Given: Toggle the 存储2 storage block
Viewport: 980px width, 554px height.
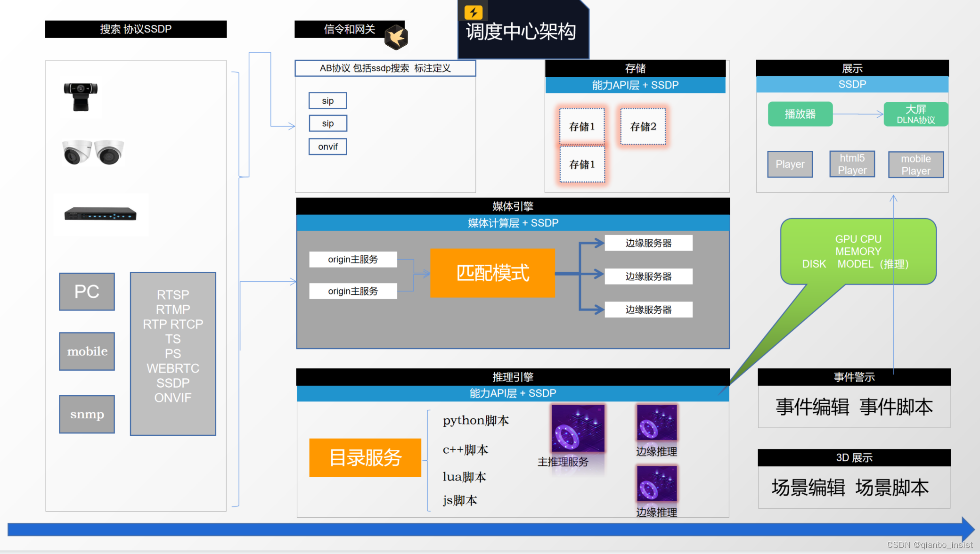Looking at the screenshot, I should (643, 126).
